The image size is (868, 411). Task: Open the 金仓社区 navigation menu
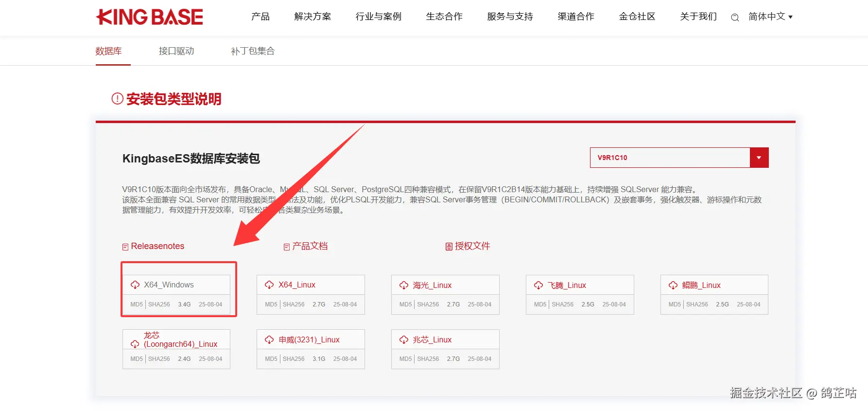tap(637, 17)
